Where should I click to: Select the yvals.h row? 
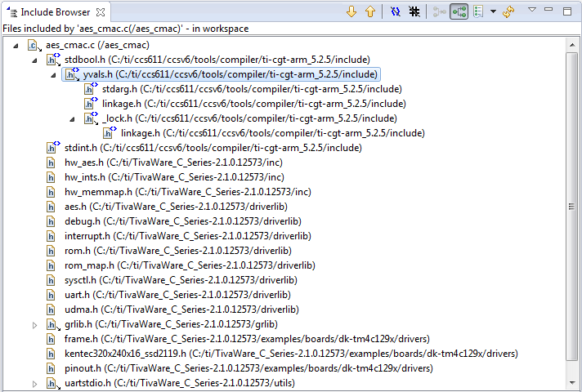coord(221,74)
